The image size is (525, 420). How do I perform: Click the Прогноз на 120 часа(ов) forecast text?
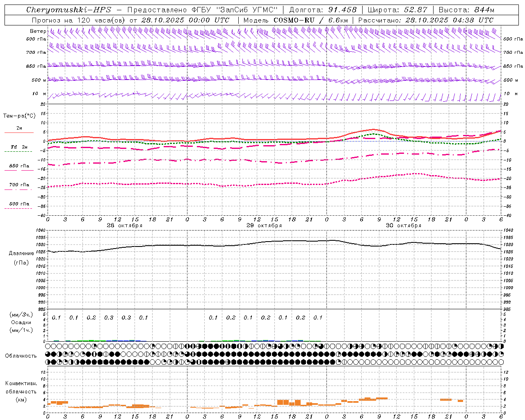tap(79, 20)
